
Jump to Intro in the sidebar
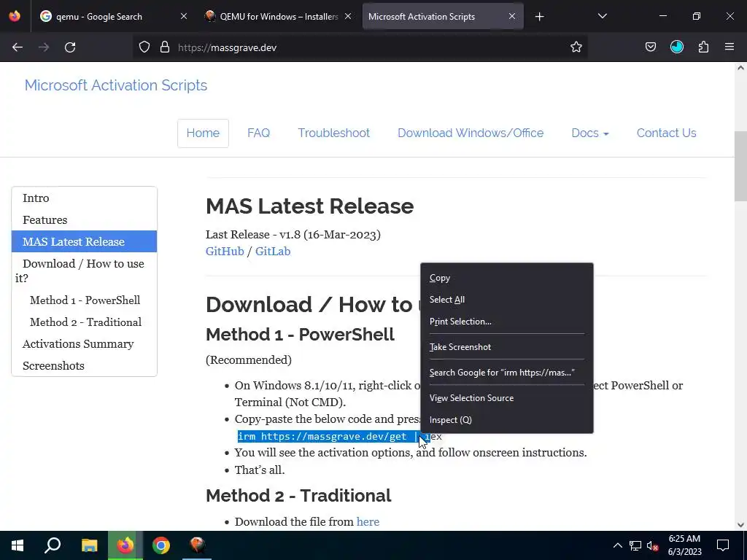[x=85, y=198]
